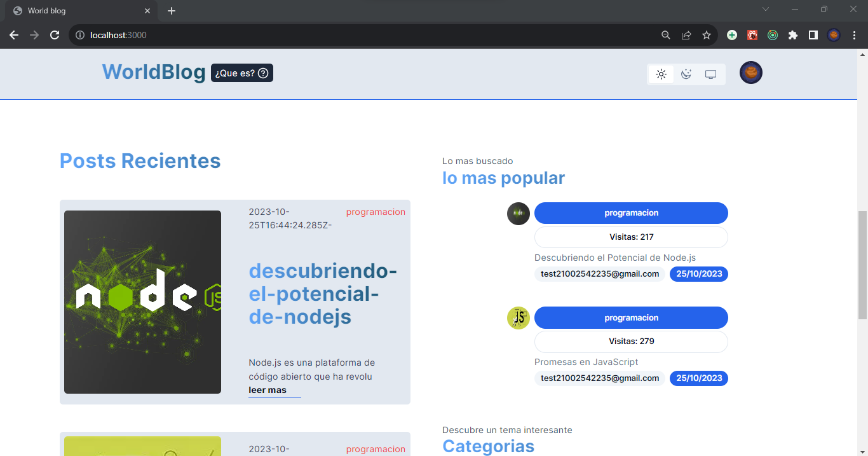This screenshot has height=456, width=868.
Task: Open the share icon in the address bar
Action: [x=686, y=35]
